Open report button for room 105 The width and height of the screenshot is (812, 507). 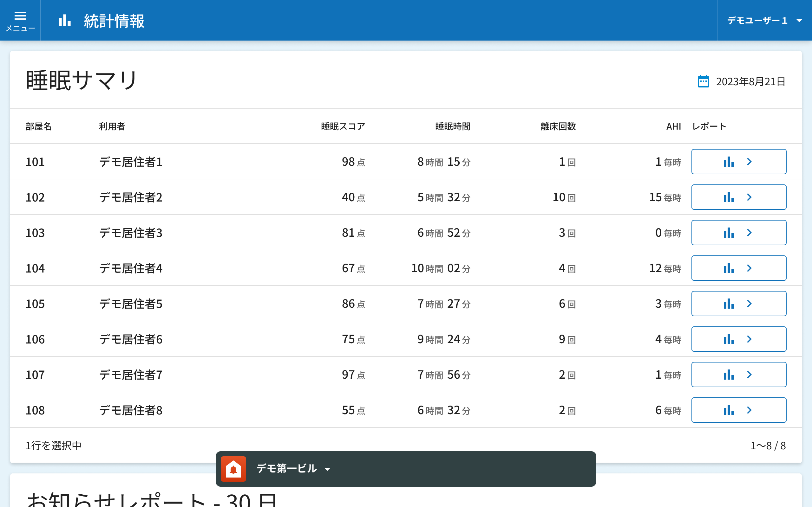[738, 304]
